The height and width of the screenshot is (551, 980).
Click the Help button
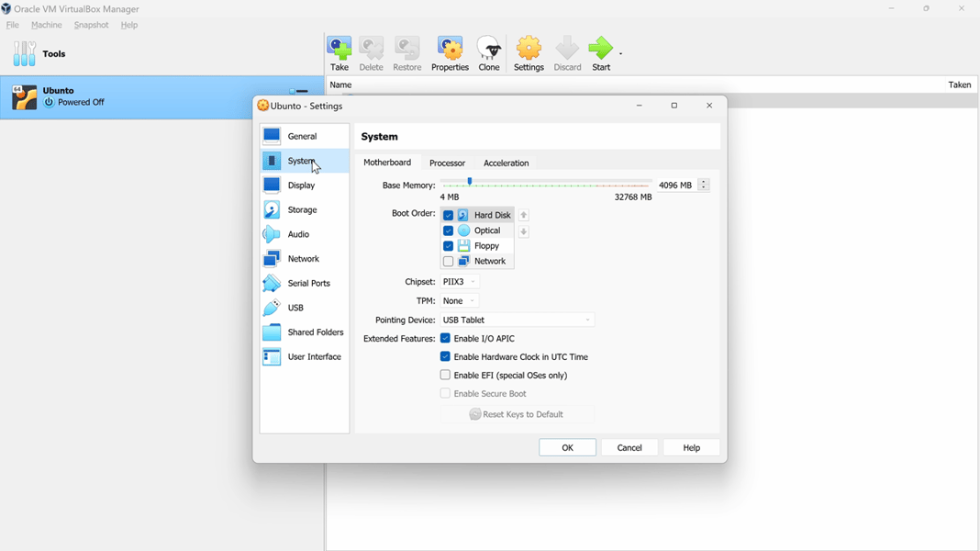(x=690, y=447)
